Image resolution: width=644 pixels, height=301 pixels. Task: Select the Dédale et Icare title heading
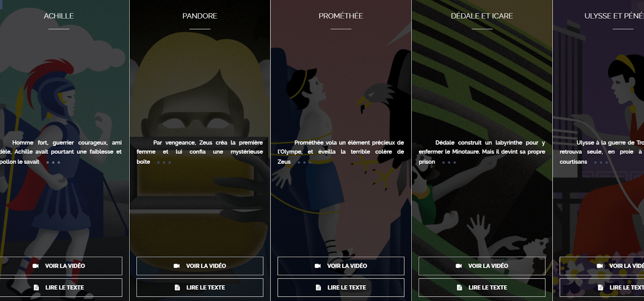[x=482, y=16]
